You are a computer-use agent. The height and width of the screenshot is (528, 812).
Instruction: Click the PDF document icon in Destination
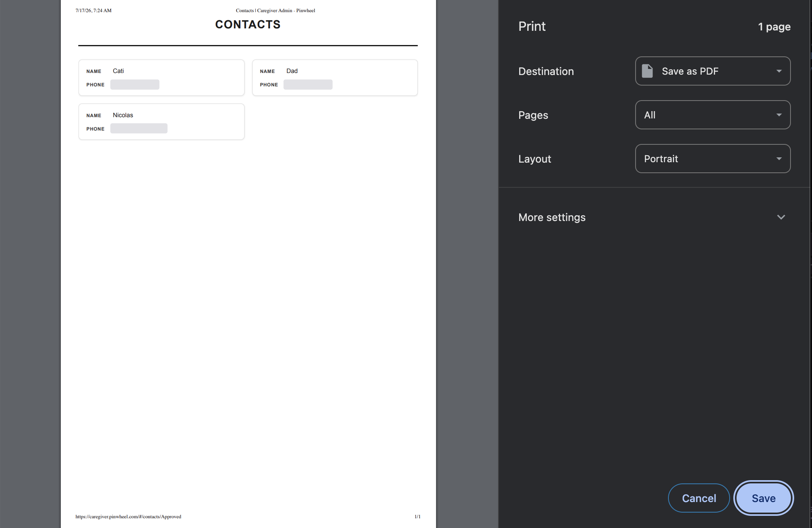[x=647, y=71]
